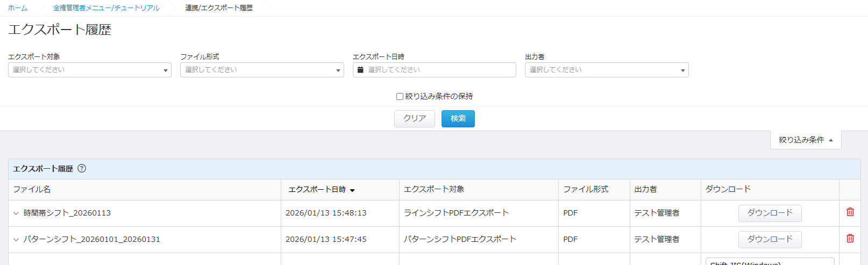Expand the 時間帯シフト_20260113 row chevron
This screenshot has height=265, width=868.
coord(16,213)
